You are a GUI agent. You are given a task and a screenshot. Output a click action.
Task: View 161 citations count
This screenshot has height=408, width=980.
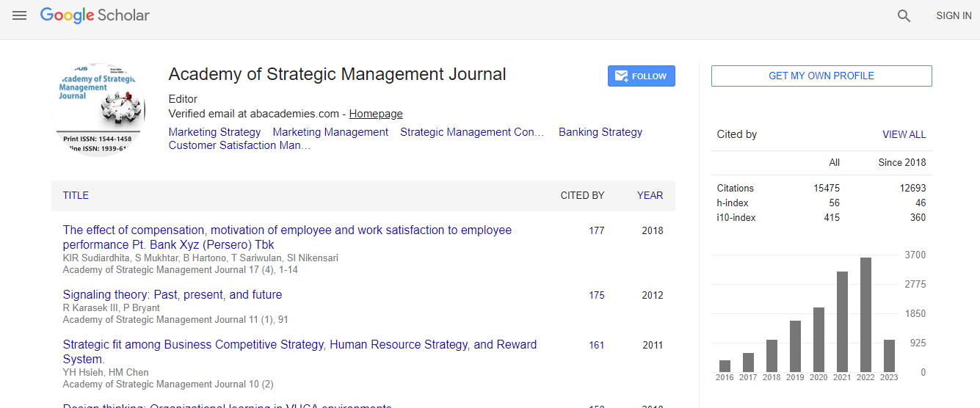[597, 345]
